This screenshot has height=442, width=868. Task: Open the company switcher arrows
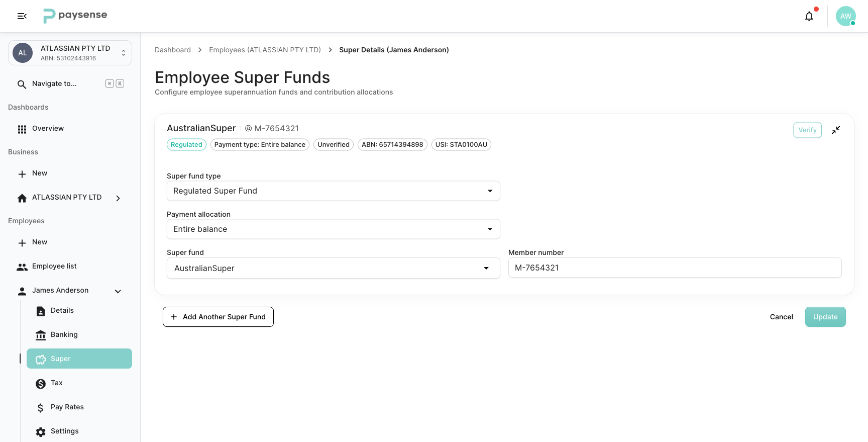(124, 53)
